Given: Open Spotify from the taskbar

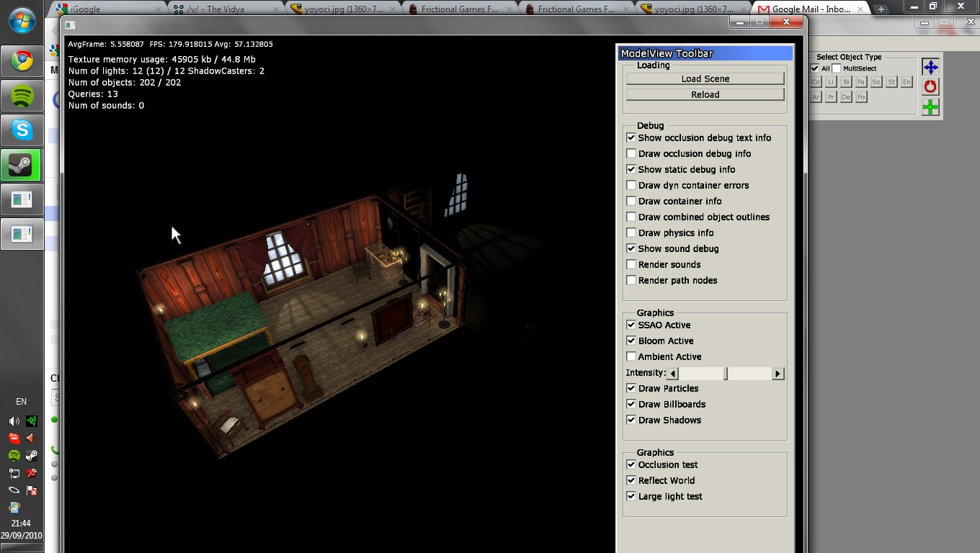Looking at the screenshot, I should pos(22,95).
